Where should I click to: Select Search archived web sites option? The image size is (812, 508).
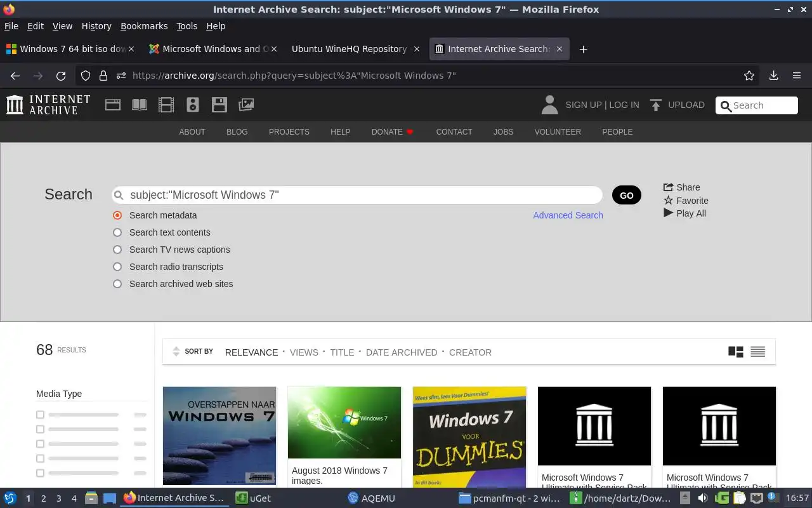[x=117, y=284]
